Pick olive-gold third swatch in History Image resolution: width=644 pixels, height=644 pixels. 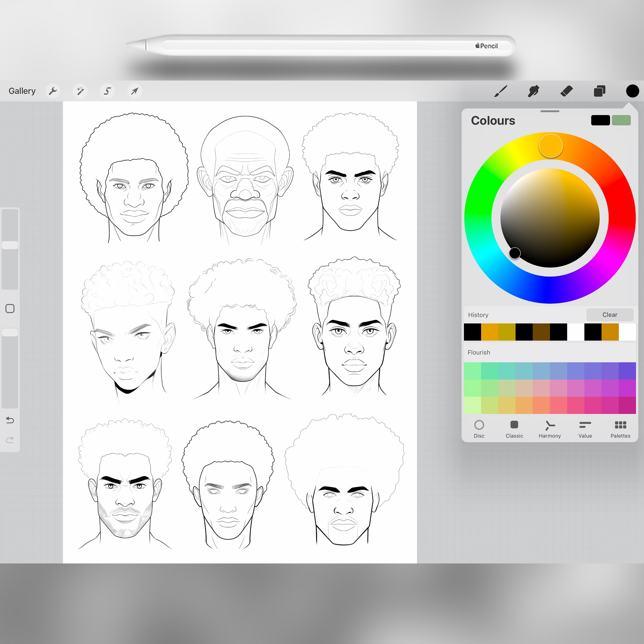[x=507, y=332]
